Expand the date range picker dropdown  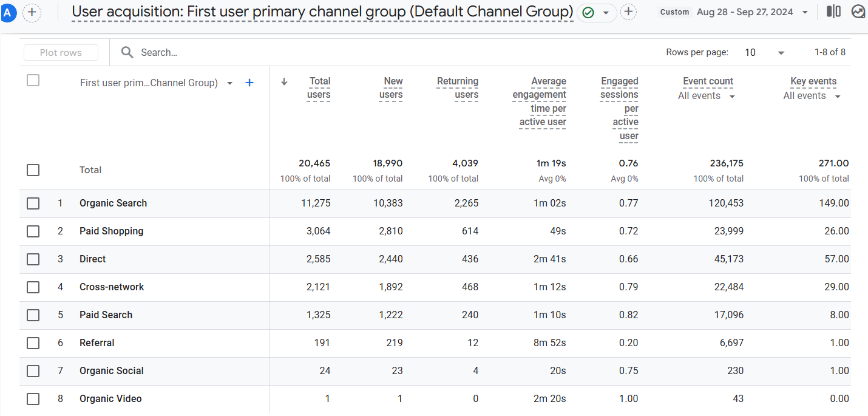805,12
